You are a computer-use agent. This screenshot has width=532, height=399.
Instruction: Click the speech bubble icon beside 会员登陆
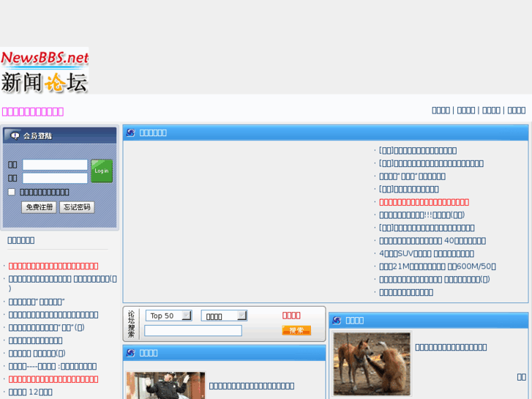[x=15, y=136]
